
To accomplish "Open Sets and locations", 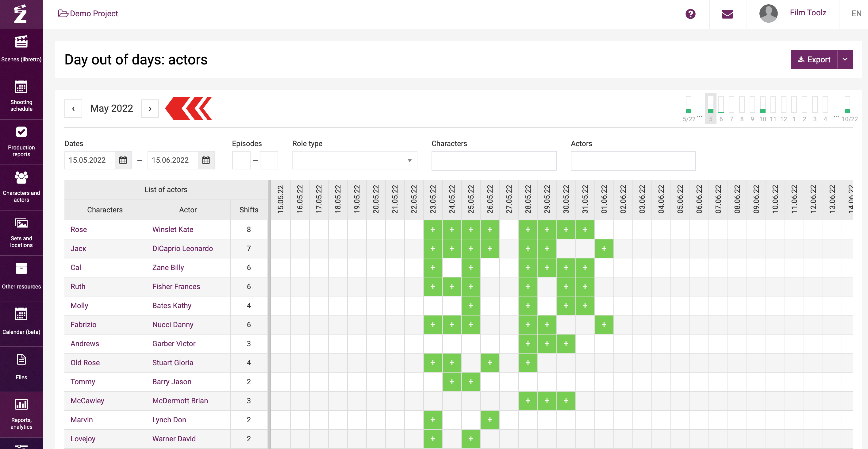I will pyautogui.click(x=21, y=233).
